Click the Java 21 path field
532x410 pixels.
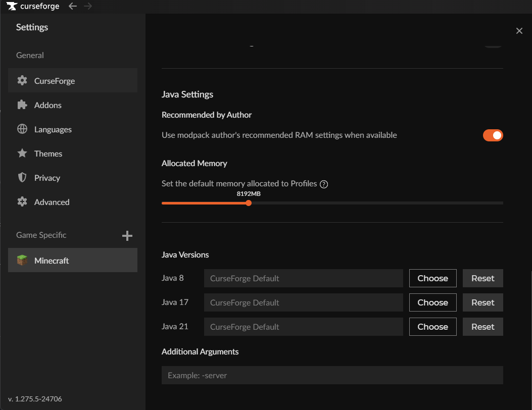coord(304,327)
